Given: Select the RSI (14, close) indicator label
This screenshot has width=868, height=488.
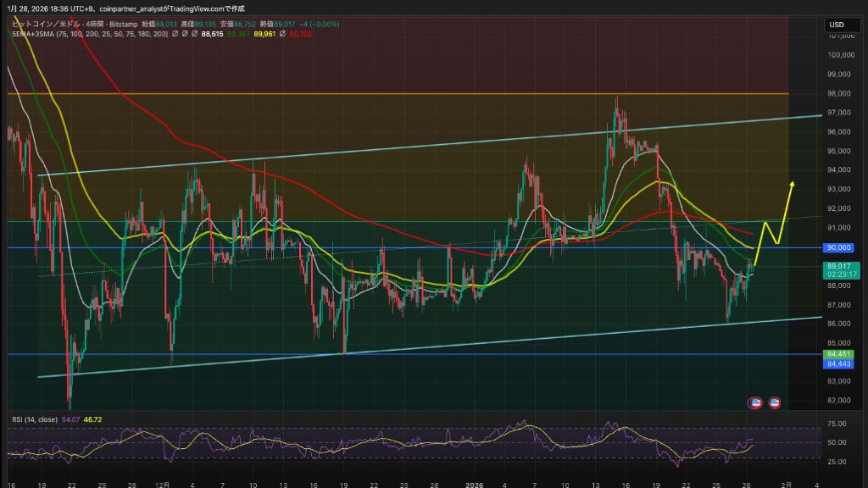Looking at the screenshot, I should point(32,419).
